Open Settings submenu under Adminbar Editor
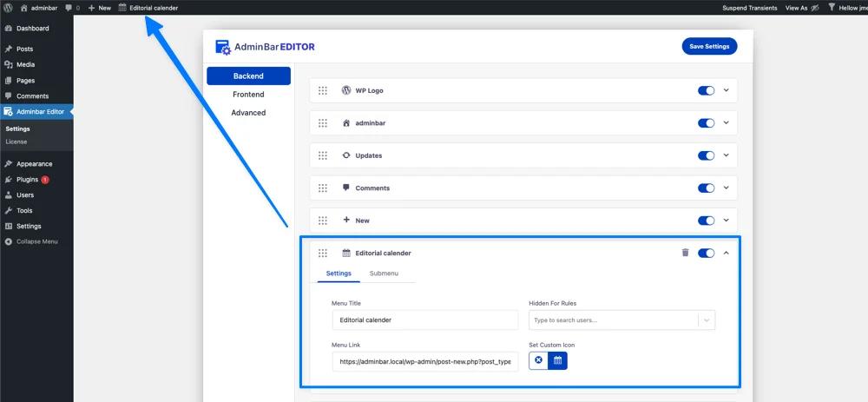This screenshot has width=868, height=402. [x=17, y=129]
